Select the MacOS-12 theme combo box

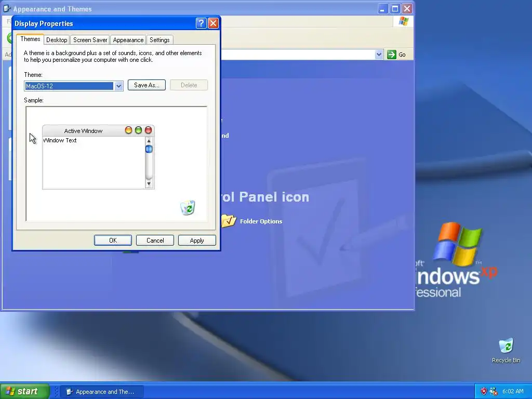coord(73,86)
